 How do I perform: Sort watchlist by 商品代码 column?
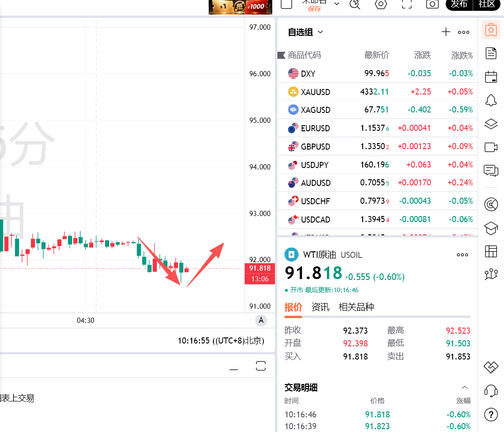304,55
